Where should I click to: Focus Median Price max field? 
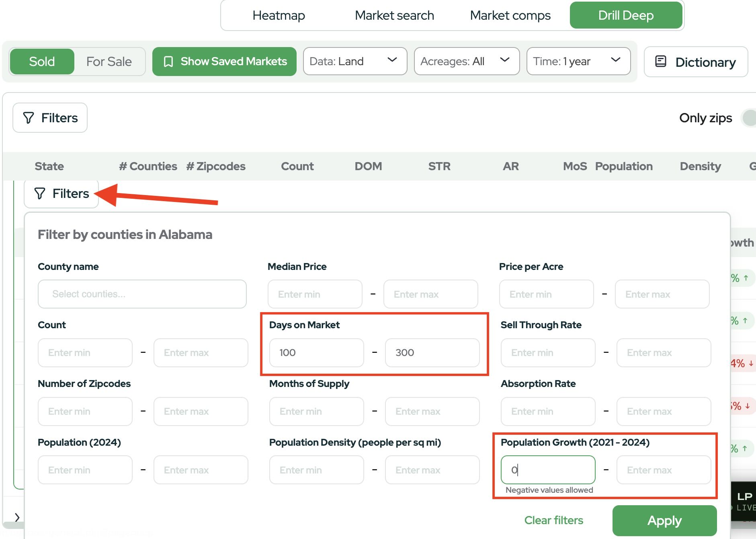click(431, 294)
